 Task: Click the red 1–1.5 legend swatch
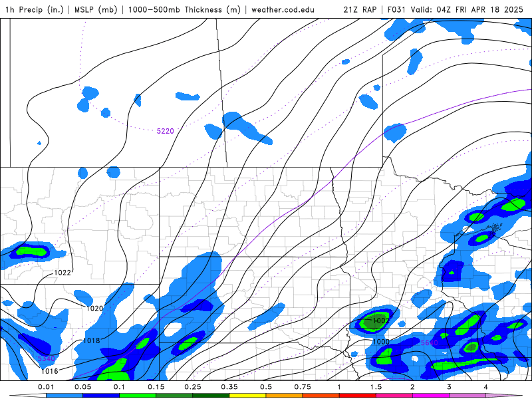358,395
